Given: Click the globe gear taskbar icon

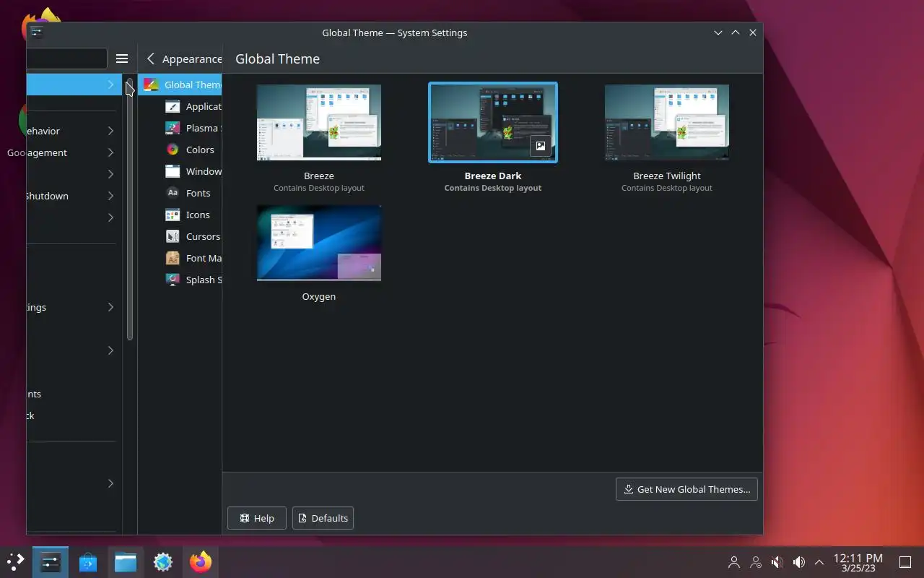Looking at the screenshot, I should click(163, 561).
